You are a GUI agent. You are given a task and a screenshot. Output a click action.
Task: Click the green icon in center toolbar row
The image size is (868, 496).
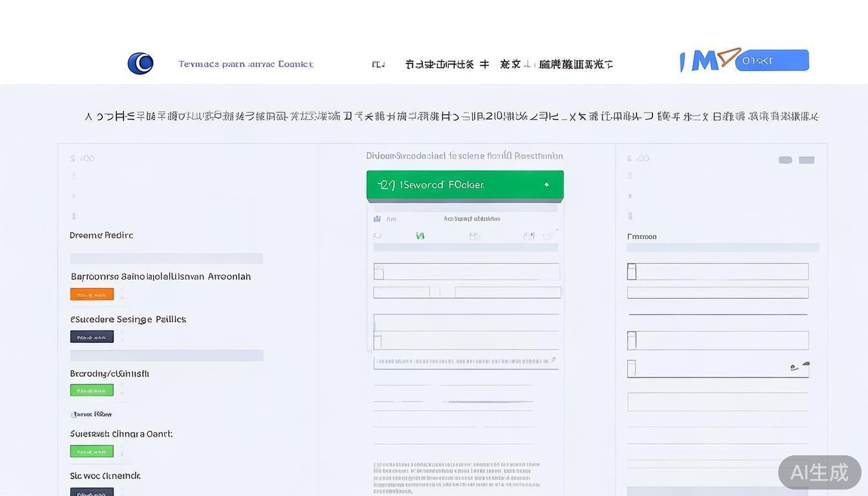pyautogui.click(x=420, y=236)
